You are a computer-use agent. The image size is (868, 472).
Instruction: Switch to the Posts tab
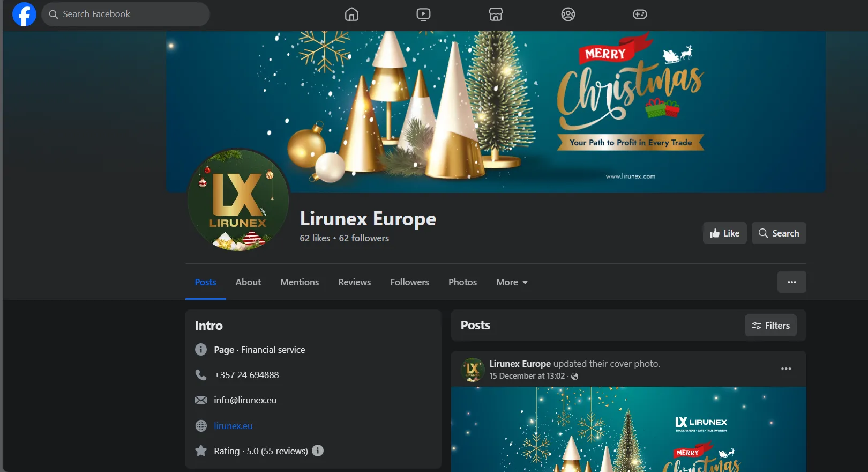(x=205, y=282)
